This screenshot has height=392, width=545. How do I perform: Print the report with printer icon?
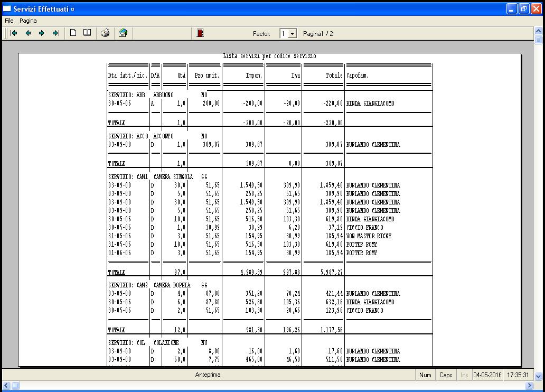click(105, 33)
